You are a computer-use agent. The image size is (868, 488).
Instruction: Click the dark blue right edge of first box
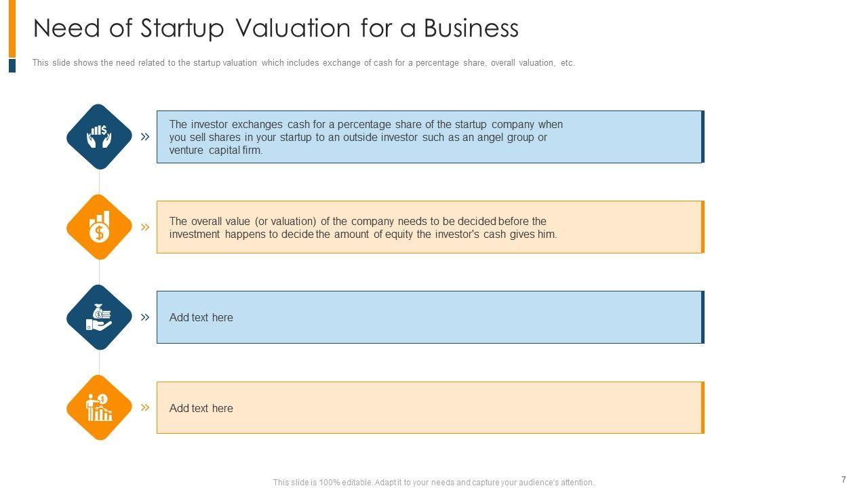tap(703, 137)
